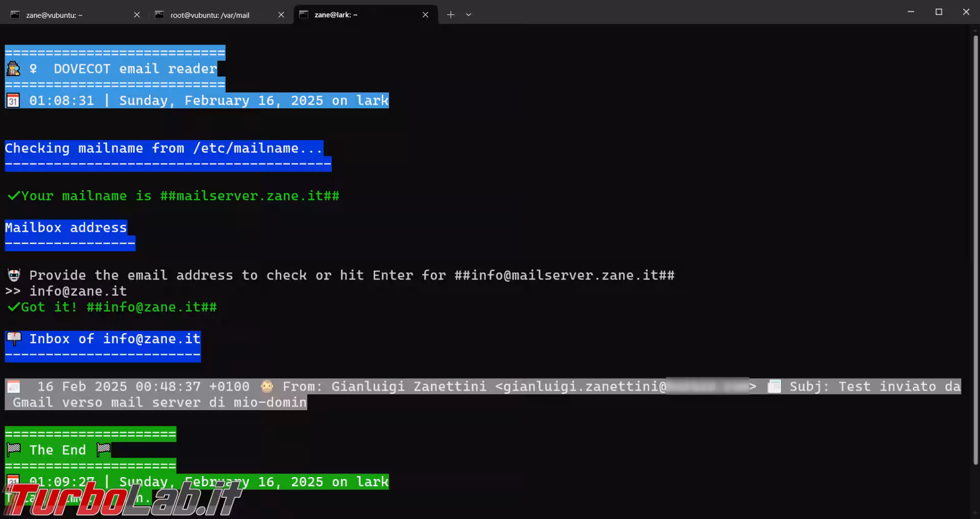Open the new tab profile dropdown
980x519 pixels.
[x=469, y=15]
